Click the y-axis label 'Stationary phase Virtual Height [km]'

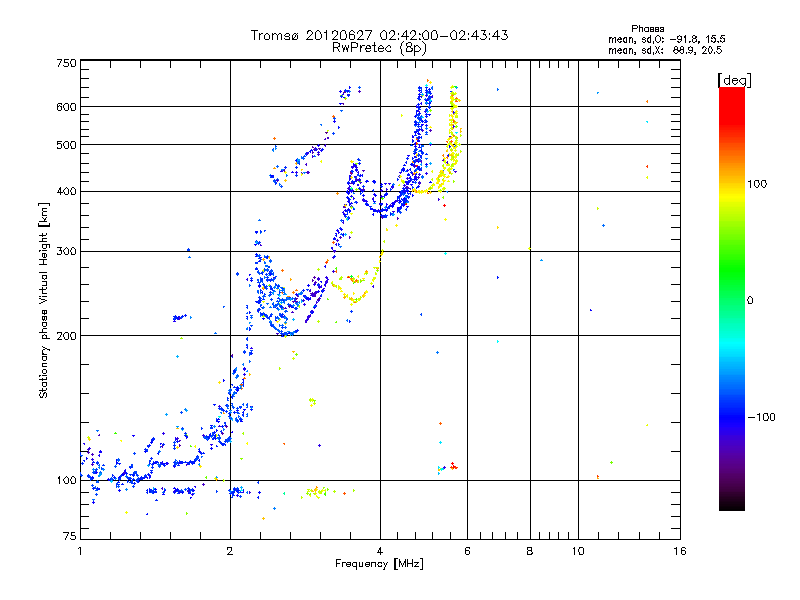[x=43, y=301]
